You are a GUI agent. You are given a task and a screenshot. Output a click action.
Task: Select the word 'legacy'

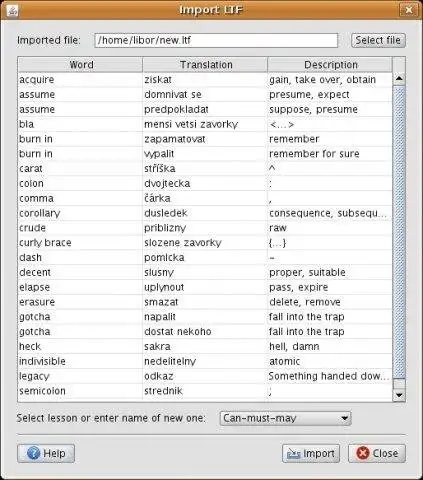pyautogui.click(x=80, y=376)
